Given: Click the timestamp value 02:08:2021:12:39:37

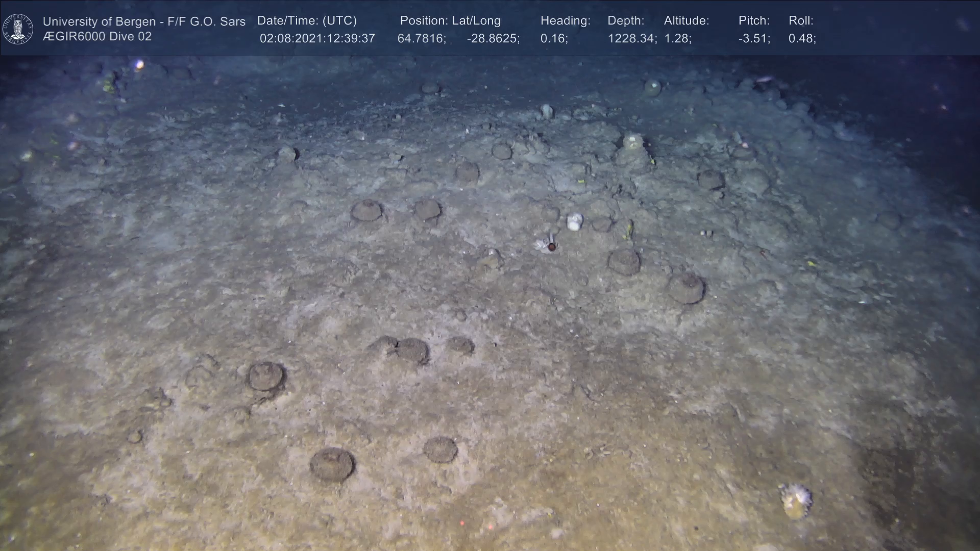Looking at the screenshot, I should [x=317, y=39].
